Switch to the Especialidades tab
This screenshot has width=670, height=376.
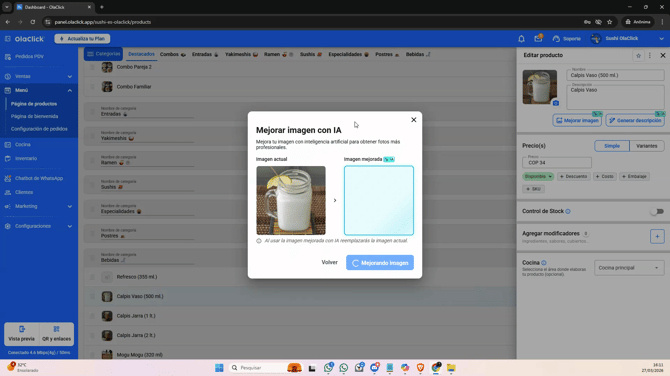(x=348, y=54)
